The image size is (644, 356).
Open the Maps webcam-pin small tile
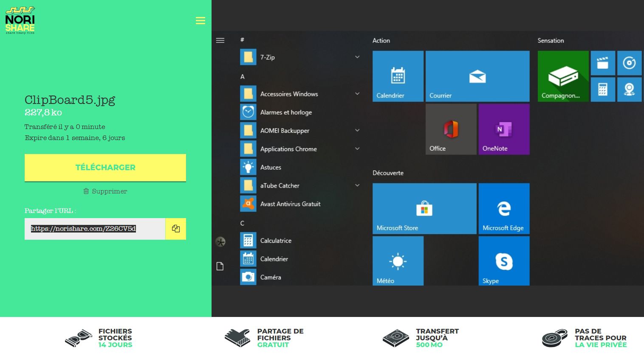click(629, 90)
